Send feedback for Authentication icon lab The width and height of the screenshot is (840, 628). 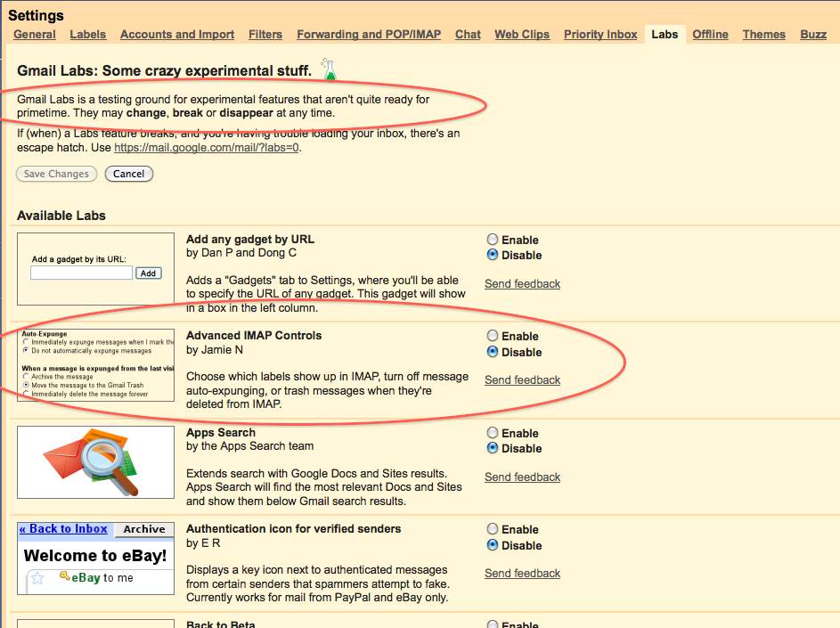[x=522, y=573]
